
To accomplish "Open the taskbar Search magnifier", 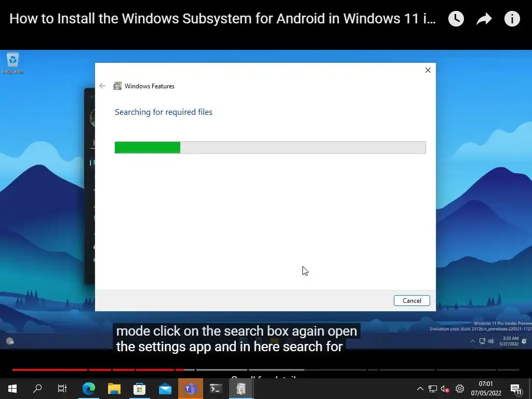I will click(x=37, y=389).
